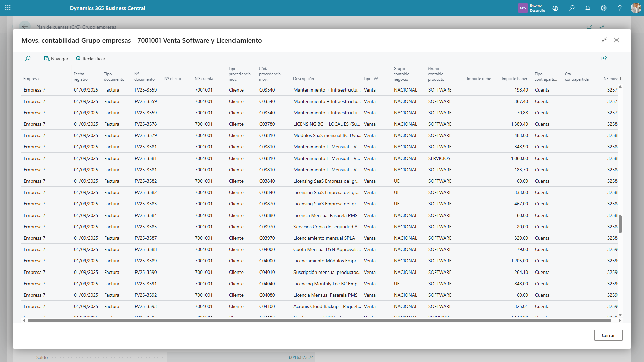Screen dimensions: 644x362
Task: Search the ledger entries list
Action: (x=28, y=59)
